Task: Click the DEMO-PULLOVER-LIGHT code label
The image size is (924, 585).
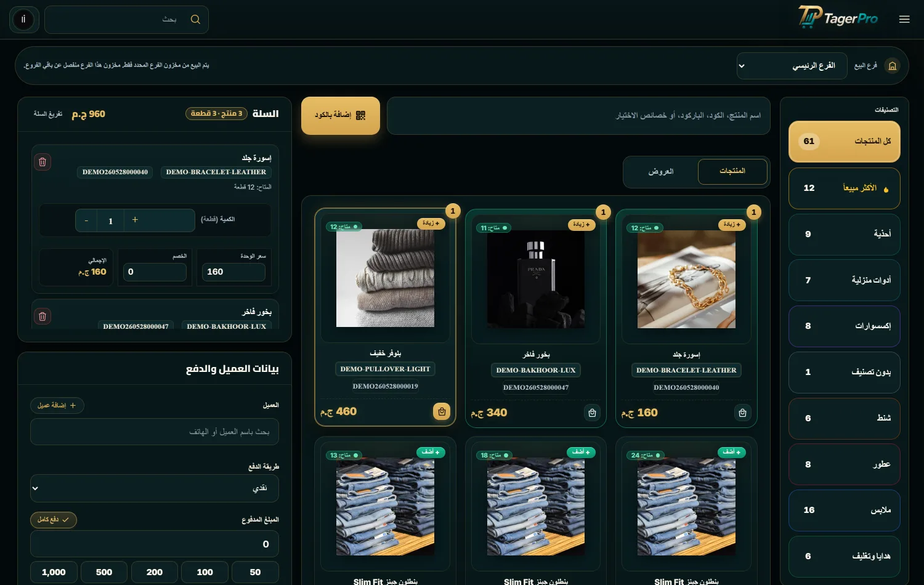Action: tap(385, 369)
